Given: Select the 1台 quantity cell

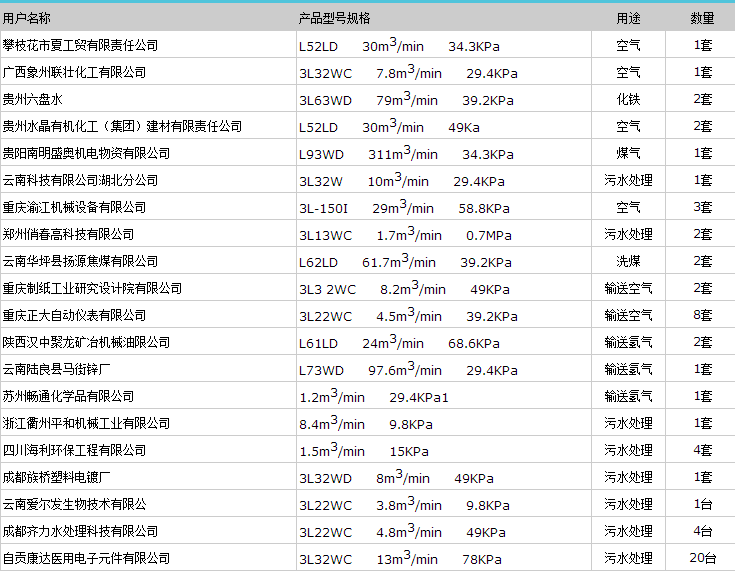Looking at the screenshot, I should pos(702,504).
